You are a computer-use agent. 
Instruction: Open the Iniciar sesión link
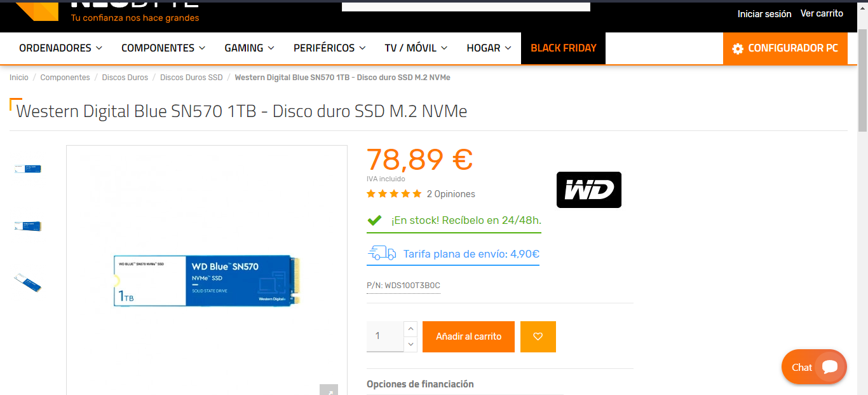coord(764,13)
